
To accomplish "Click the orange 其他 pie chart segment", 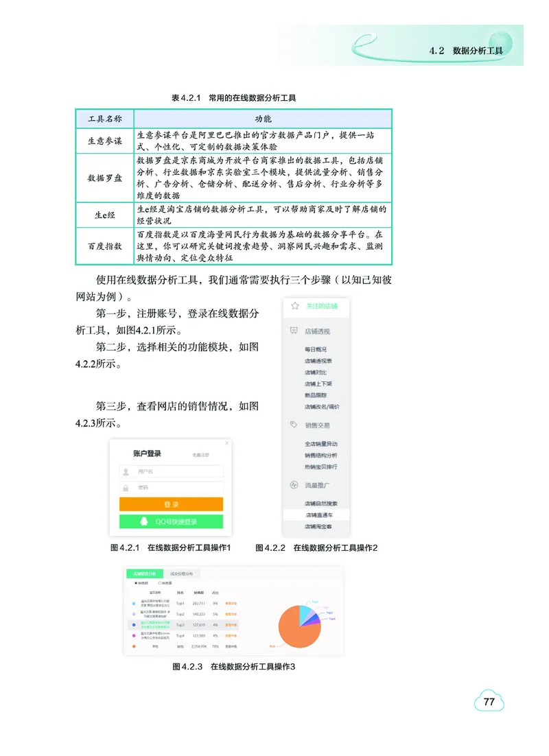I will pyautogui.click(x=292, y=631).
